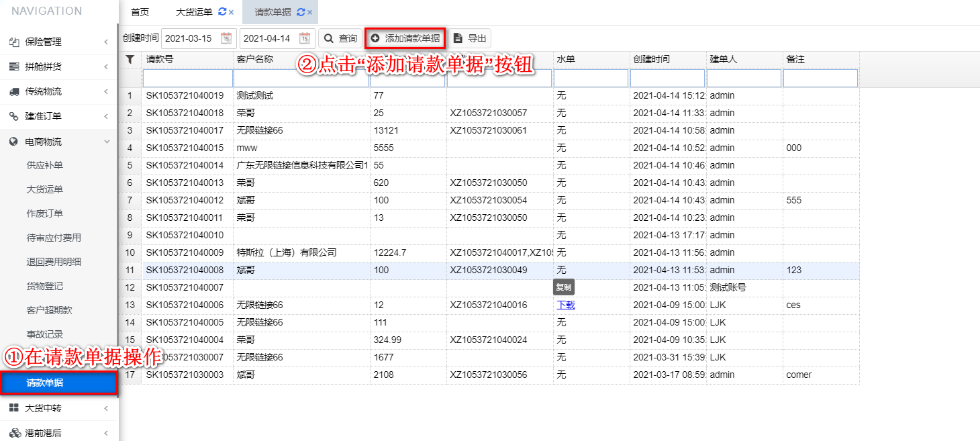Close the 大货运单 tab
980x441 pixels.
click(231, 12)
